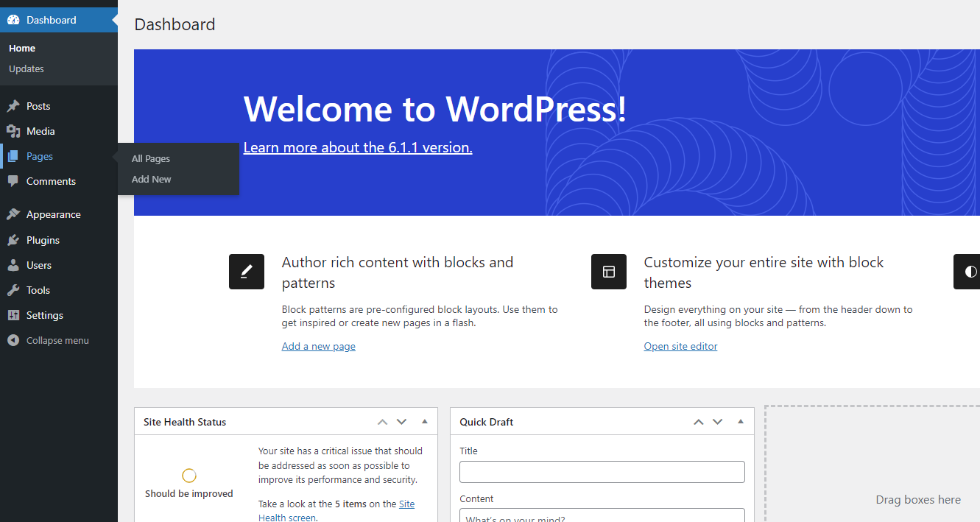Click Author rich content with blocks heading
This screenshot has width=980, height=522.
[398, 272]
